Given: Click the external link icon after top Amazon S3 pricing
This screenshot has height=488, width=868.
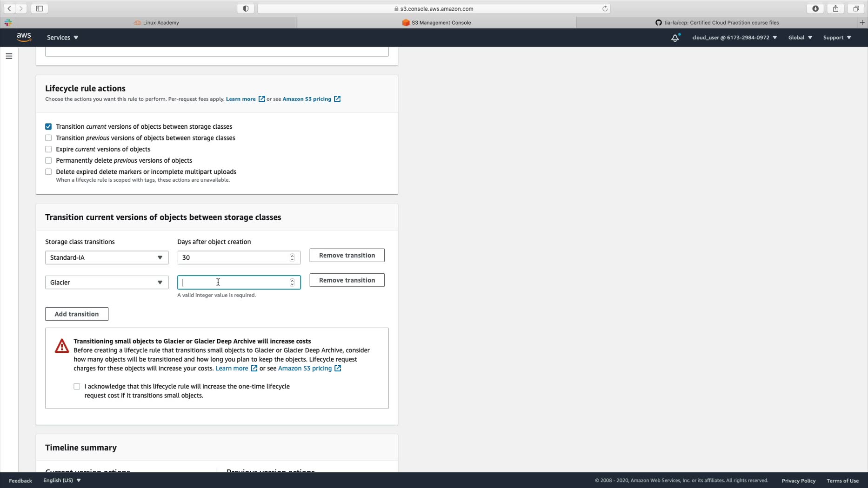Looking at the screenshot, I should (x=337, y=99).
